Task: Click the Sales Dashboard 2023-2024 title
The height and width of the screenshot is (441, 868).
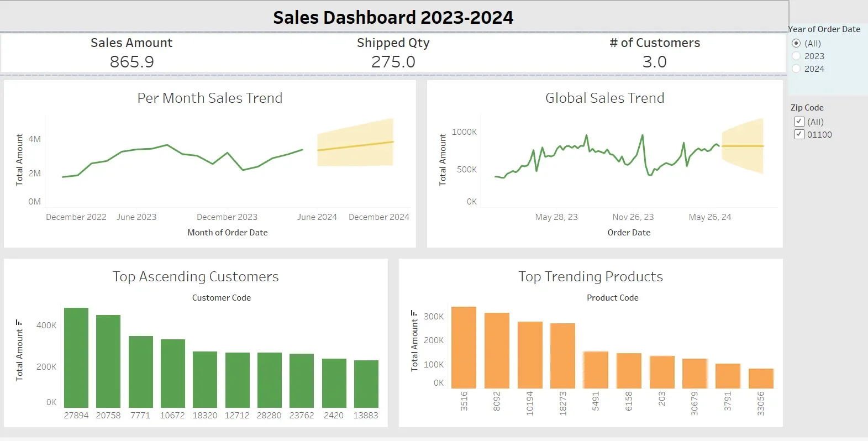Action: 393,17
